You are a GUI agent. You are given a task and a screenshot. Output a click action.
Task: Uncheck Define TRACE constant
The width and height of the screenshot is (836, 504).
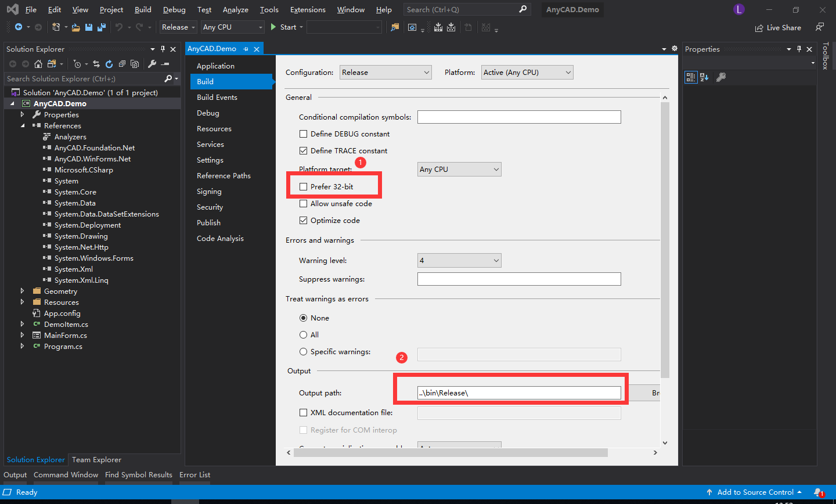point(303,151)
